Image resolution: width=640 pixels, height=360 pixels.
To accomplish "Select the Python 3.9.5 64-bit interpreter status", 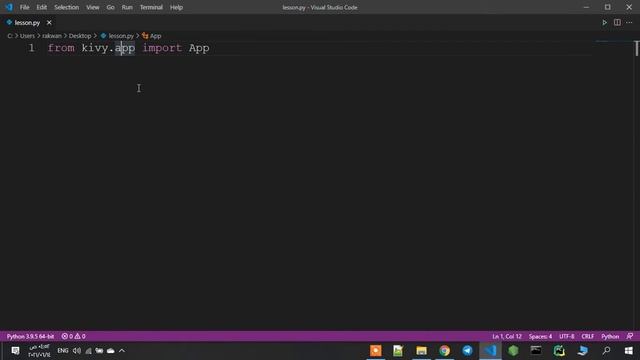I will [30, 336].
